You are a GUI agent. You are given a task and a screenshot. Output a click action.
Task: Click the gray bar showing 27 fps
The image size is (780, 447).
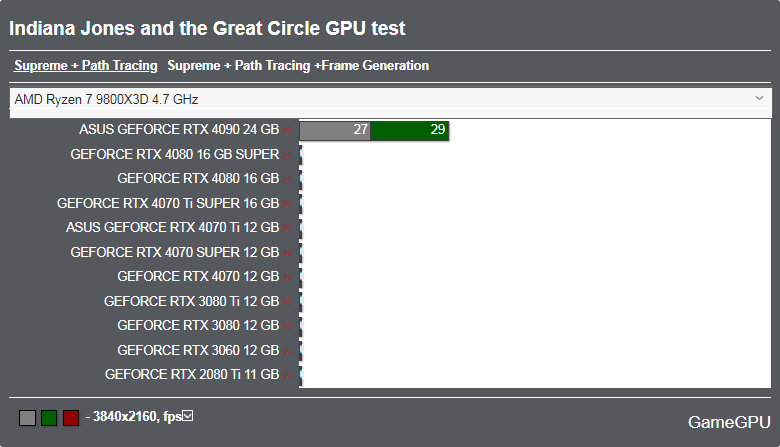tap(335, 130)
